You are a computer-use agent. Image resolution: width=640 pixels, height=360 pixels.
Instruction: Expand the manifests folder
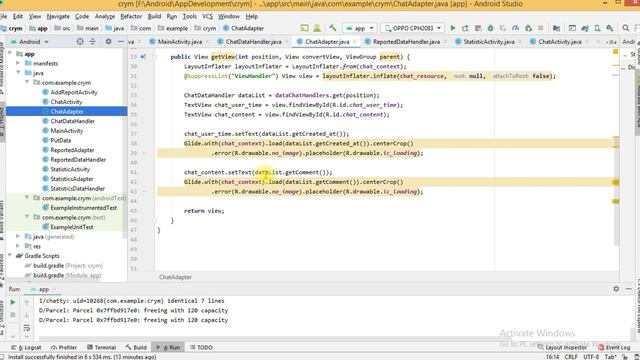18,63
